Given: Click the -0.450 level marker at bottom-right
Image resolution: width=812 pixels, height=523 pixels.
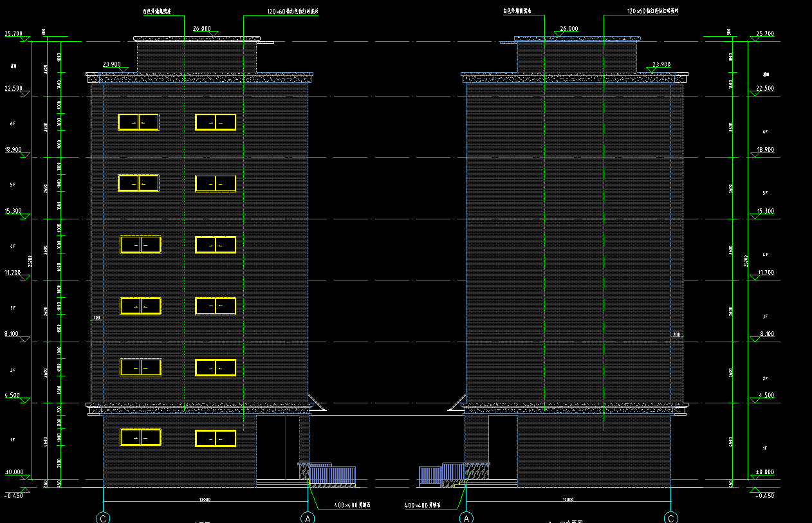Looking at the screenshot, I should (x=765, y=496).
